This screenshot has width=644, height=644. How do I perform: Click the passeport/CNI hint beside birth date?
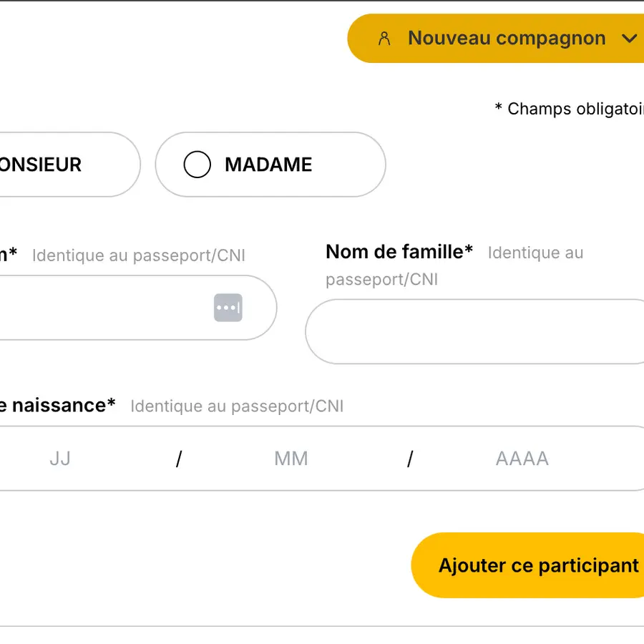pyautogui.click(x=236, y=406)
